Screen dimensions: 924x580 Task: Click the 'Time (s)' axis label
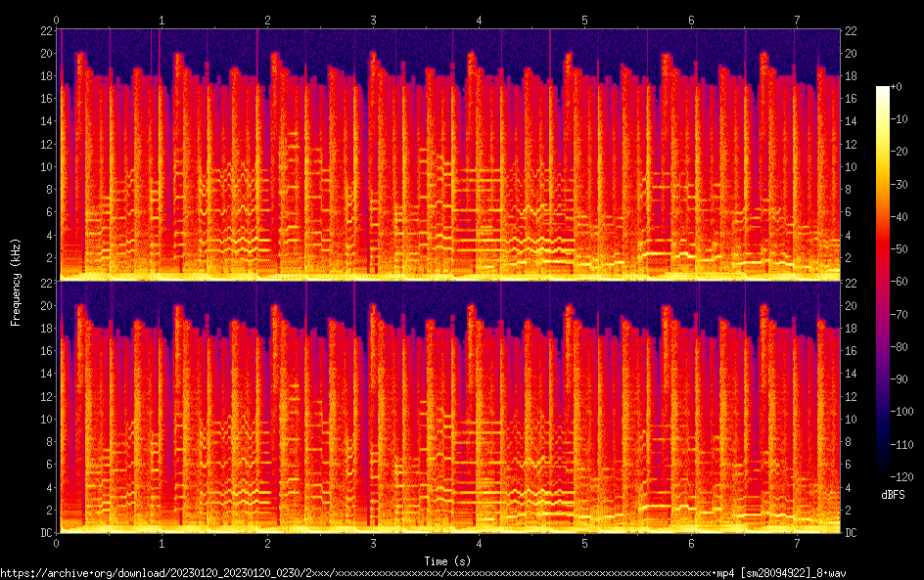[448, 560]
